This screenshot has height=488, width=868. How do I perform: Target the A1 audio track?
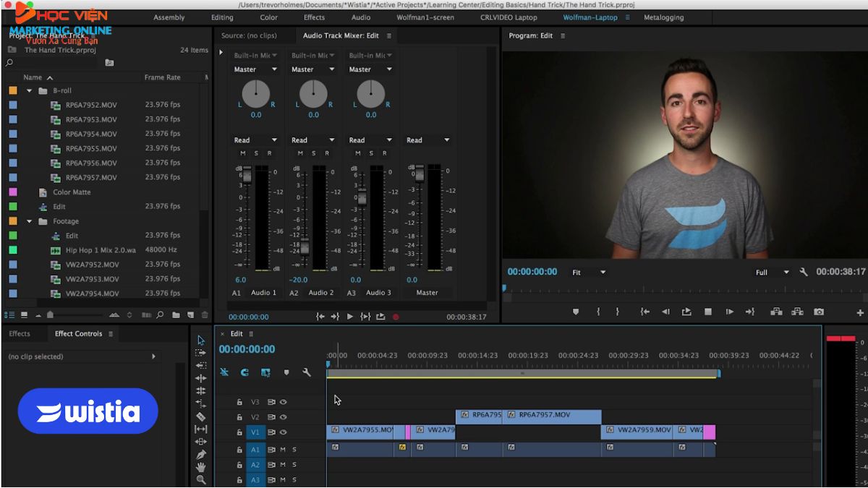click(255, 450)
